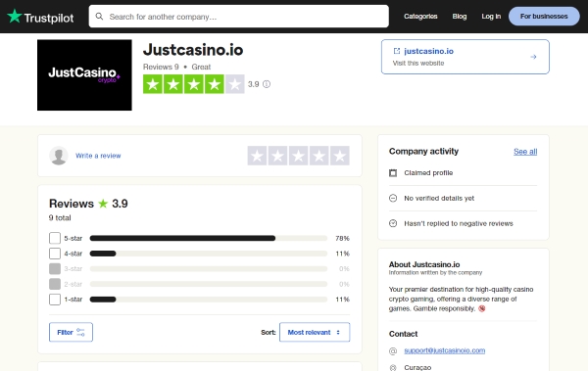Click the 'About Justcasino.io' heading
This screenshot has height=371, width=588.
[x=424, y=264]
